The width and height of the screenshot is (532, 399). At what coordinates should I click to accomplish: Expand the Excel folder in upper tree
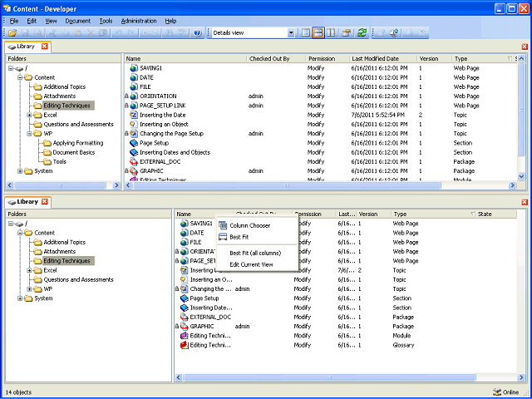29,115
